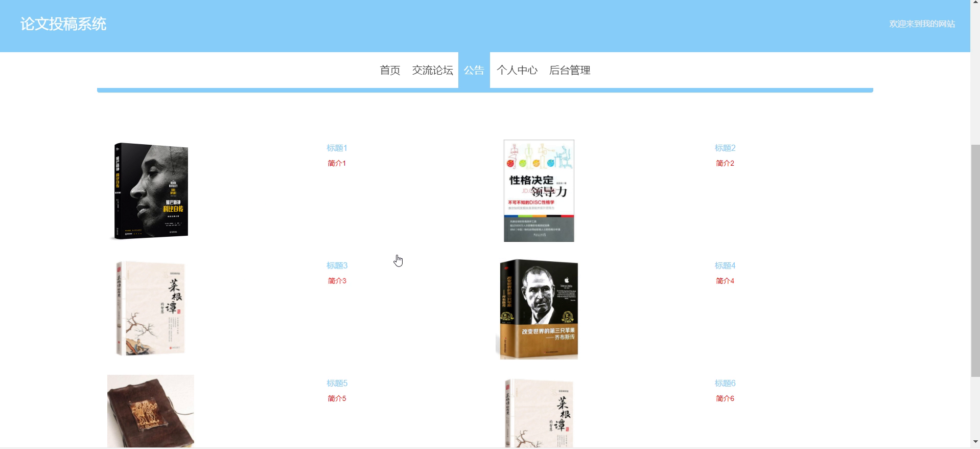Click the scrollbar down arrow

pyautogui.click(x=975, y=442)
